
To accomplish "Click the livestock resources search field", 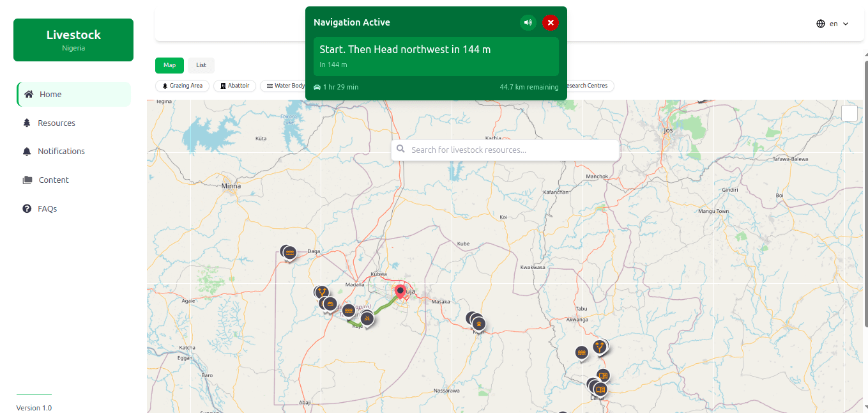I will 511,150.
